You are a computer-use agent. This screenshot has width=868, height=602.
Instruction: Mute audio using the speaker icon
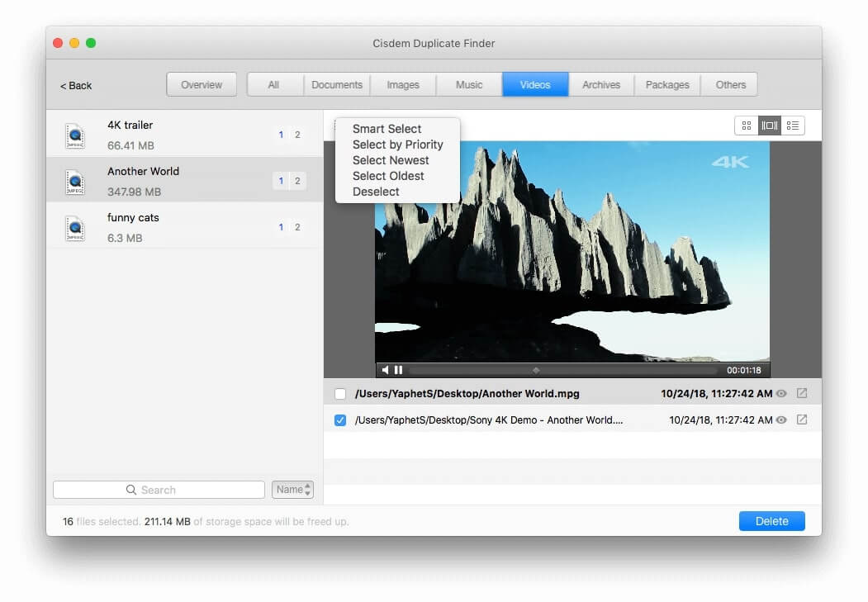coord(387,370)
